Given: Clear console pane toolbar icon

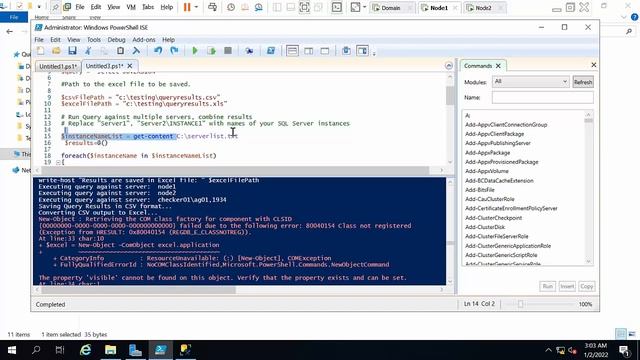Looking at the screenshot, I should click(x=136, y=51).
